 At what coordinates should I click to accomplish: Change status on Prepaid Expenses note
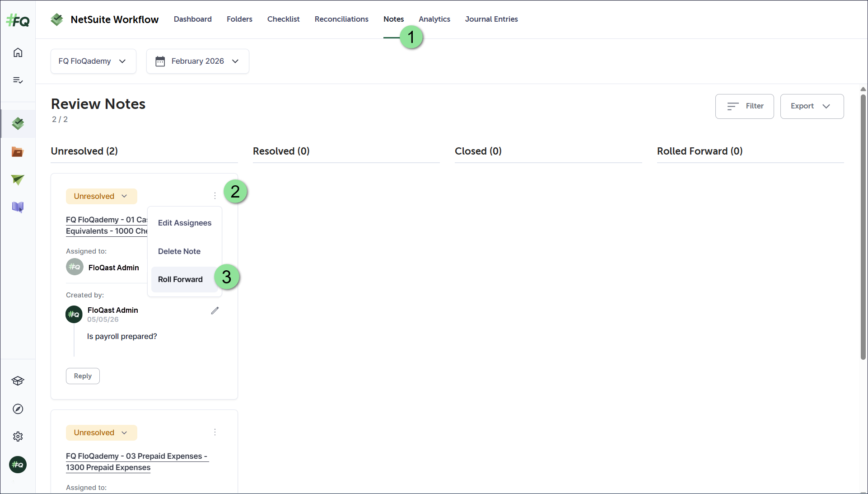[101, 433]
